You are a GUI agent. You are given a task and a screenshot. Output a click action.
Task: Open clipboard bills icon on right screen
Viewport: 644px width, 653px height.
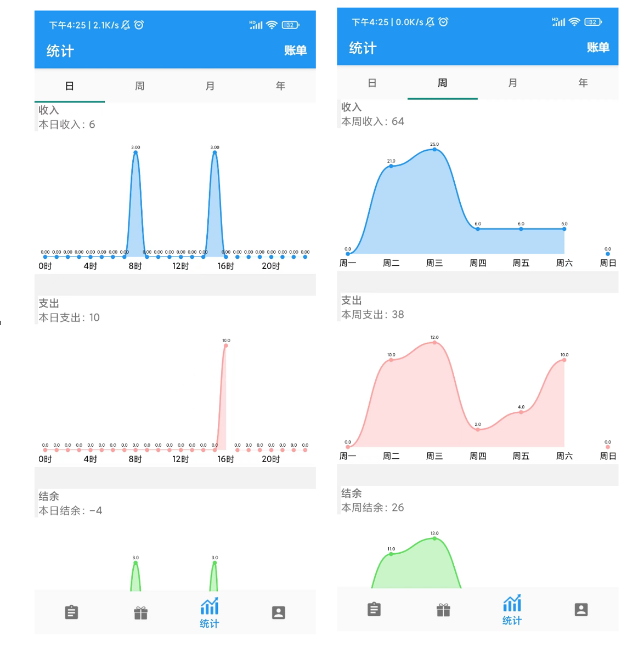374,609
